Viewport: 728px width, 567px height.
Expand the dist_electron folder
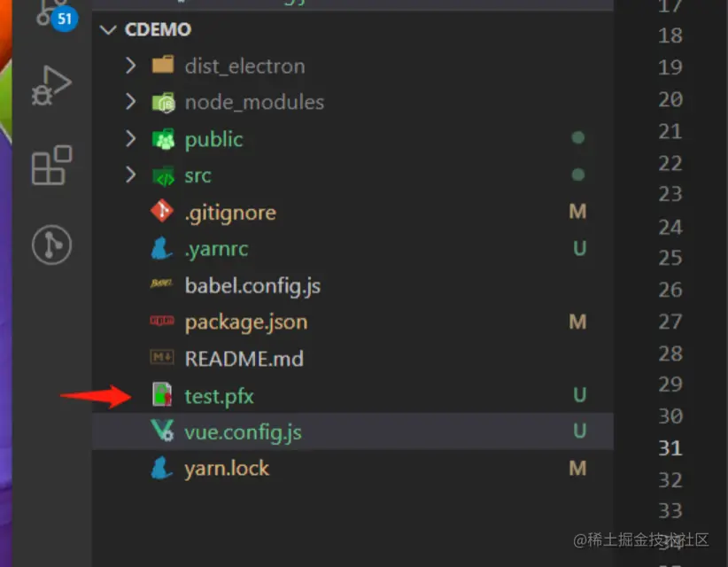pos(131,66)
